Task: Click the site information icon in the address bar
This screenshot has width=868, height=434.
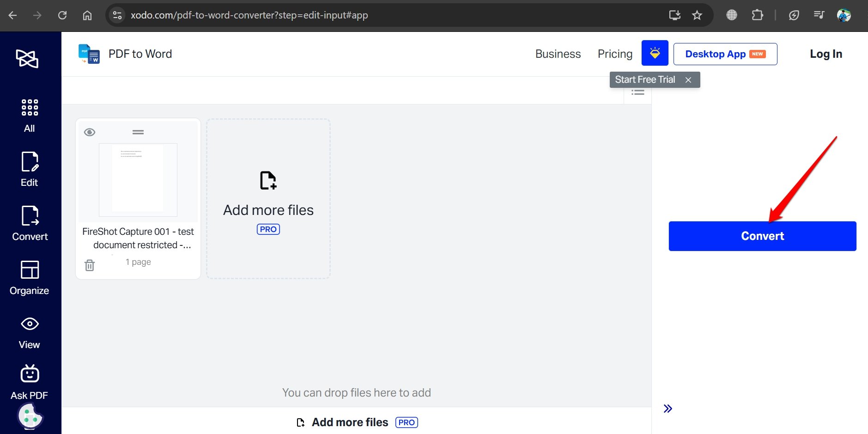Action: (117, 15)
